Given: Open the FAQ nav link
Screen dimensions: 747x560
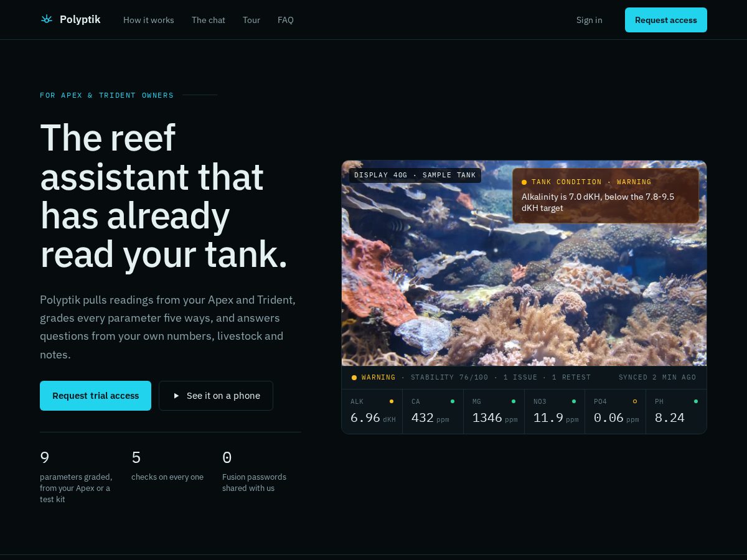Looking at the screenshot, I should tap(286, 20).
